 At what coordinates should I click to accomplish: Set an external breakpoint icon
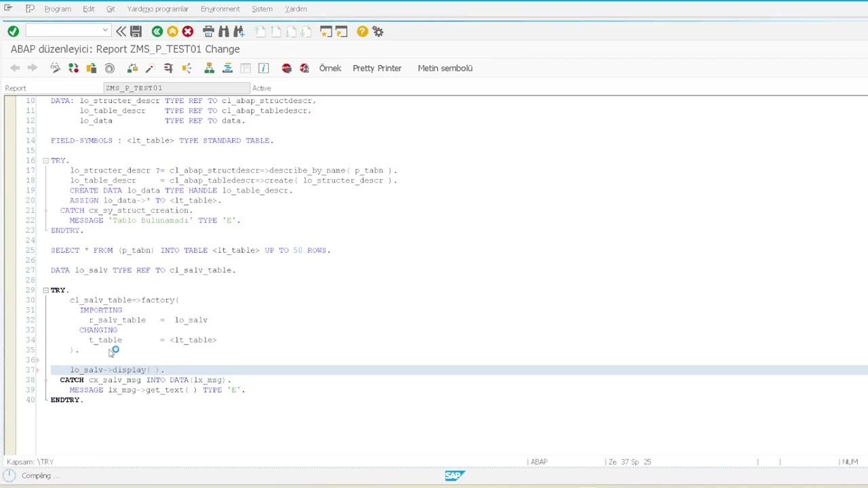click(304, 68)
